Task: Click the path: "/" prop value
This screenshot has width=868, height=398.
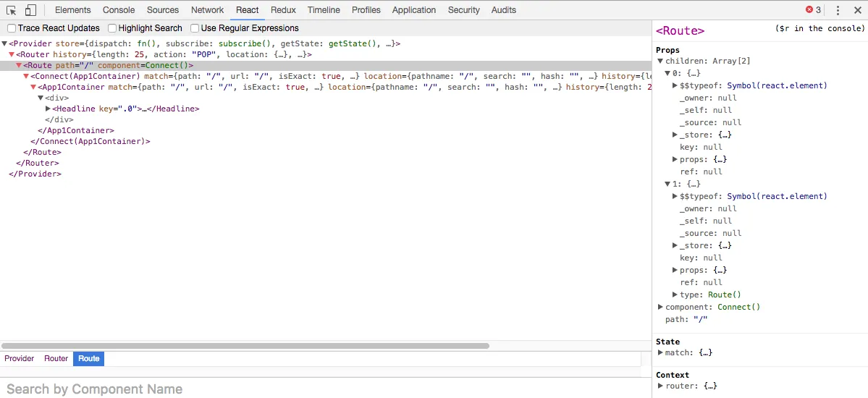Action: point(700,319)
